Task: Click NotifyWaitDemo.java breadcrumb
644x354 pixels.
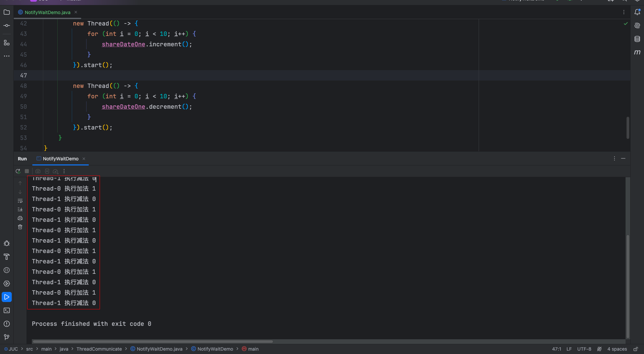Action: pos(156,349)
